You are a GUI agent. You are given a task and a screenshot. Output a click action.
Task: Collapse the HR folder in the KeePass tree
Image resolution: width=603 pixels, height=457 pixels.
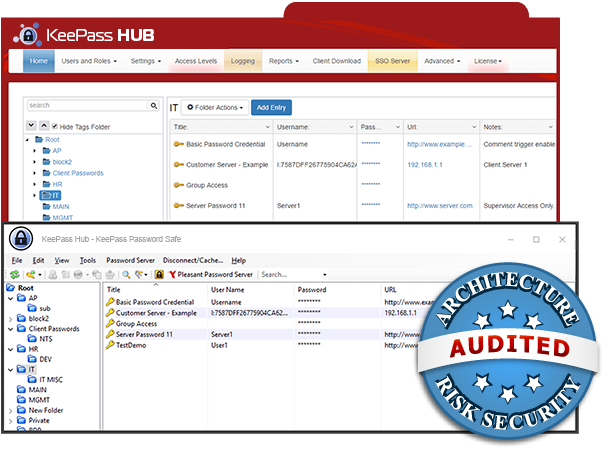(x=11, y=349)
